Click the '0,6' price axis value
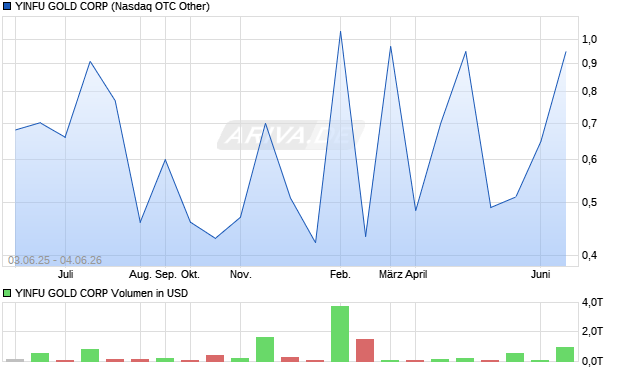This screenshot has height=371, width=620. click(x=589, y=159)
